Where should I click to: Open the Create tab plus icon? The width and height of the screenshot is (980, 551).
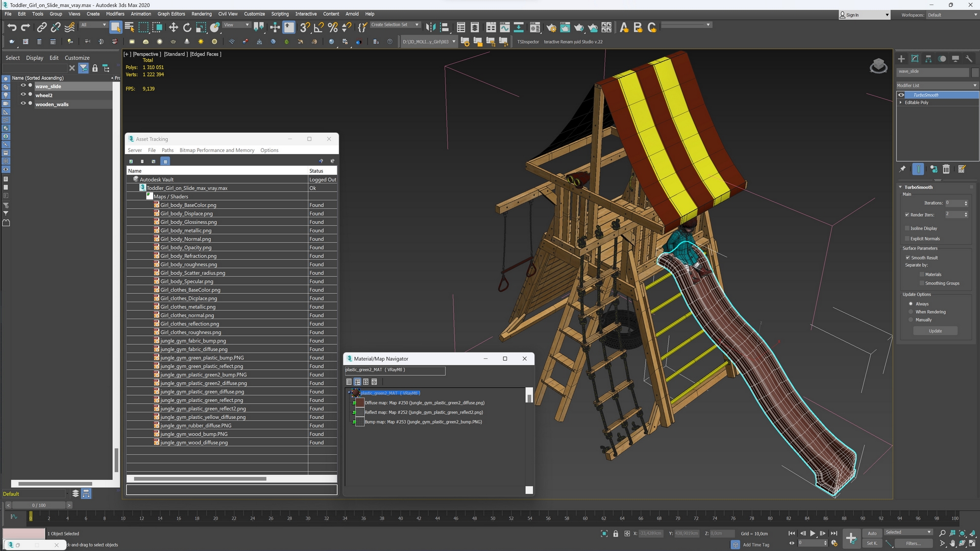pos(901,59)
